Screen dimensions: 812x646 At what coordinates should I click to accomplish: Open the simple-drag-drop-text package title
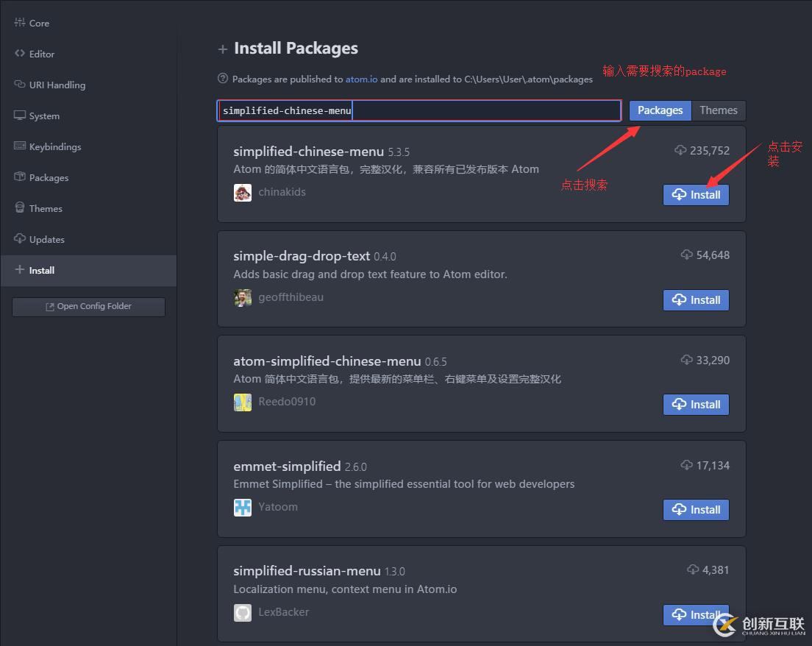pyautogui.click(x=302, y=256)
